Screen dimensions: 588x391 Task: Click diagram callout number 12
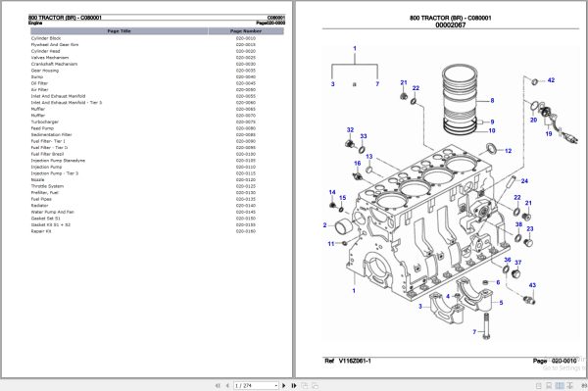508,151
